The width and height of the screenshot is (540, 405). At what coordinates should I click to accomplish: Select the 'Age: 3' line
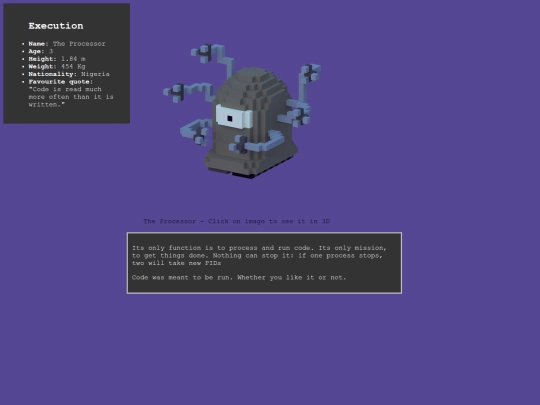[41, 51]
